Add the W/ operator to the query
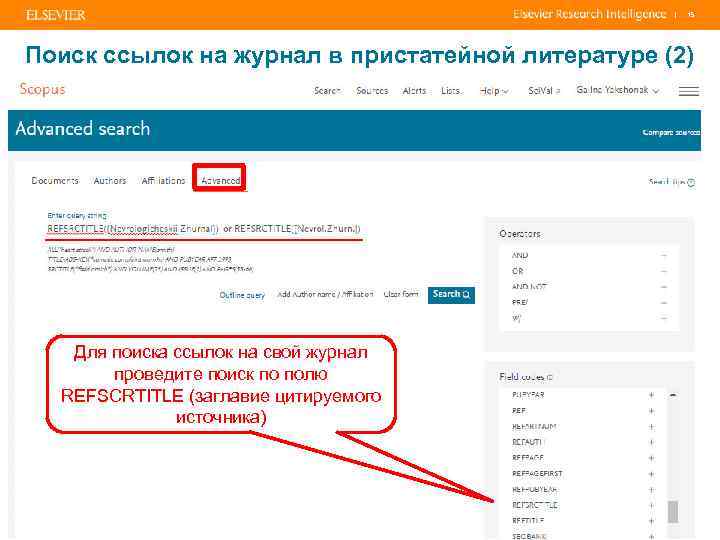 click(x=664, y=318)
